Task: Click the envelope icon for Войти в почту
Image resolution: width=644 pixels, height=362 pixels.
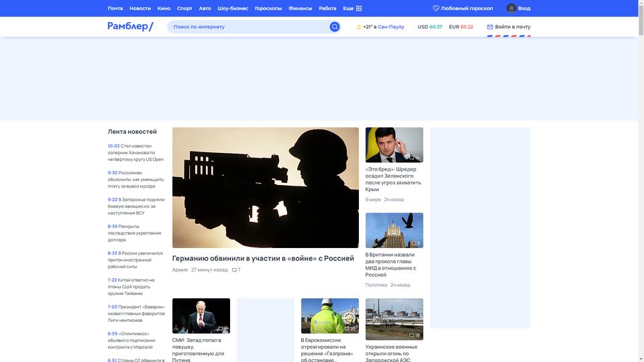Action: click(490, 27)
